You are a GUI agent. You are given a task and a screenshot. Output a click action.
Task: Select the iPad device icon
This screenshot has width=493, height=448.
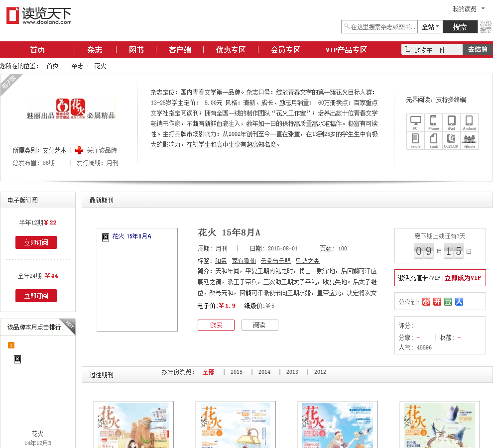[451, 122]
